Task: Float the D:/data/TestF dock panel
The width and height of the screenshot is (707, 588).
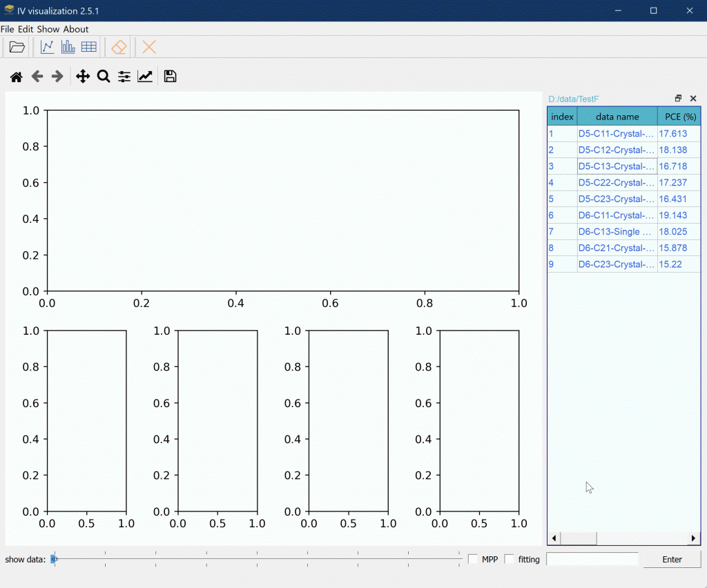Action: click(x=678, y=98)
